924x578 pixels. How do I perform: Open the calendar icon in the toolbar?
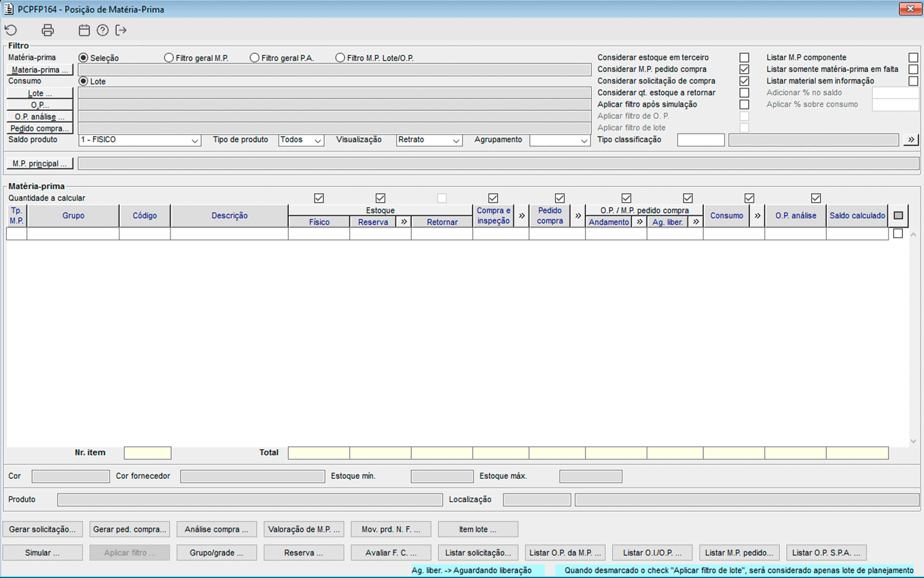(84, 30)
